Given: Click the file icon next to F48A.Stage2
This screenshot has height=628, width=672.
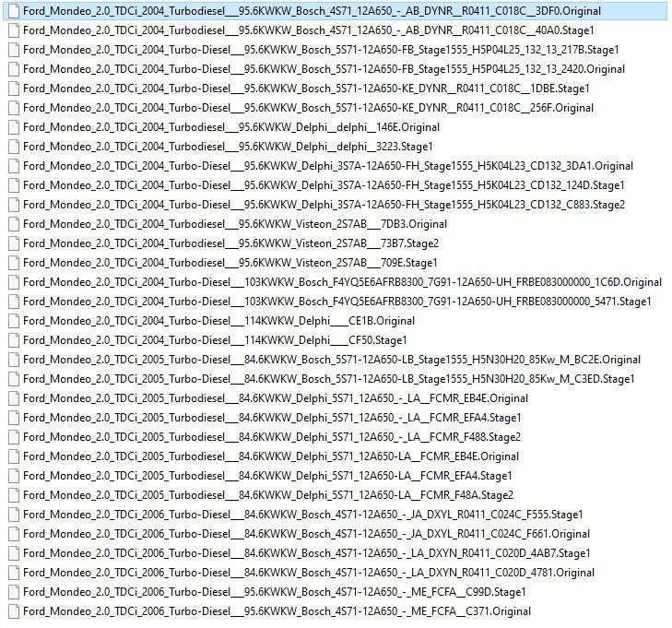Looking at the screenshot, I should coord(13,494).
